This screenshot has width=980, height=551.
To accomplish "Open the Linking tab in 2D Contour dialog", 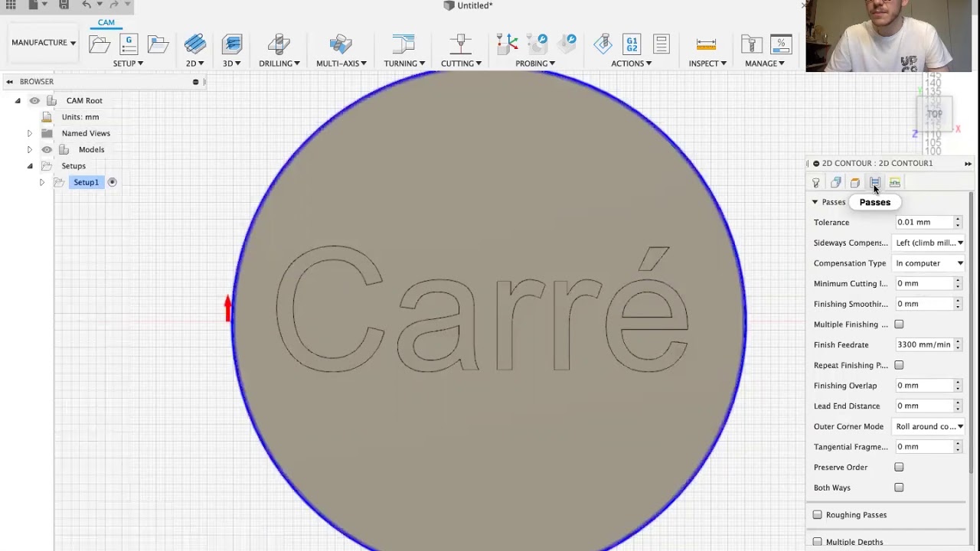I will pos(894,183).
